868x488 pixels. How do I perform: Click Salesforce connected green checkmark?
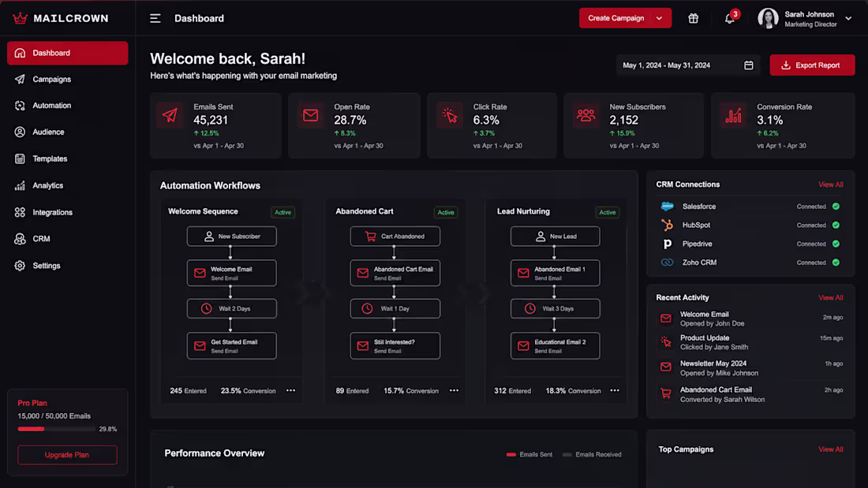click(836, 207)
